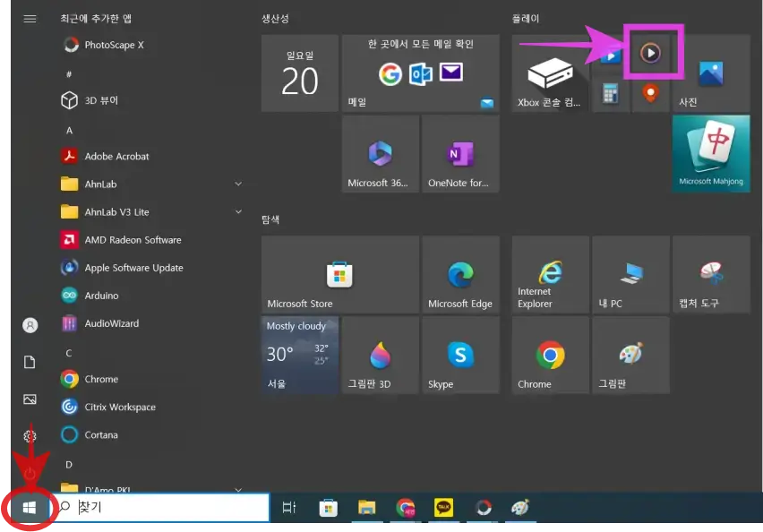Open the Movies & TV small tile

tap(611, 56)
